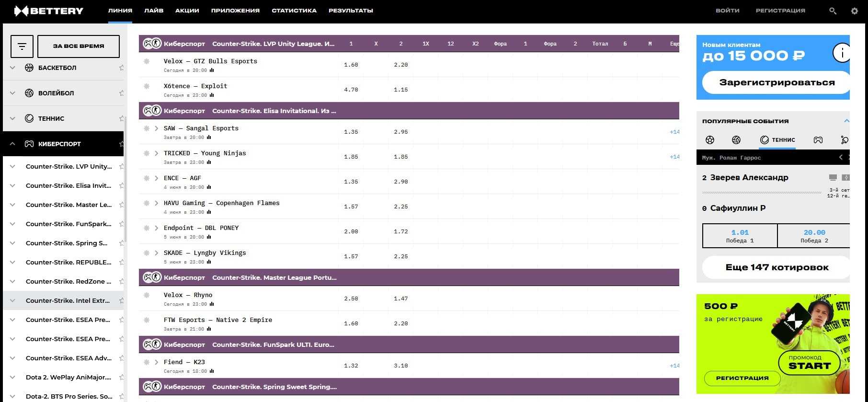Open the Лайв tab
The image size is (868, 402).
click(154, 11)
